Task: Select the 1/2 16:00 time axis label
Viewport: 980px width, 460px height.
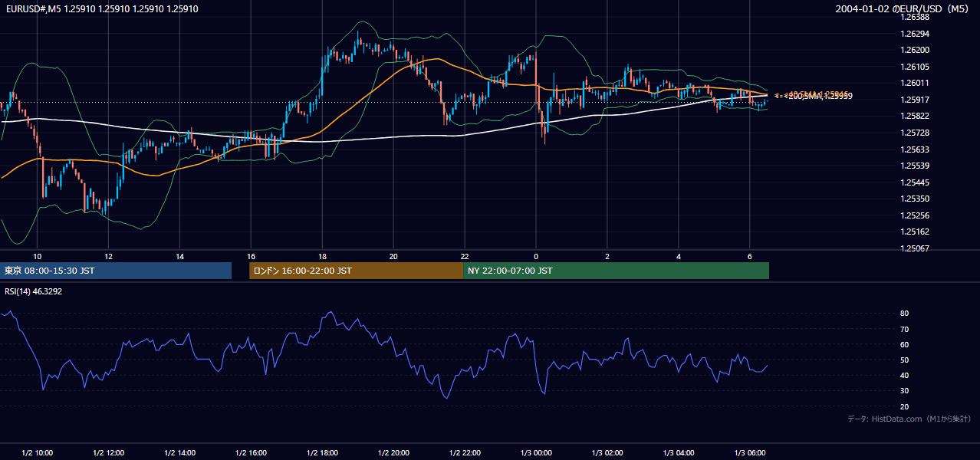Action: (251, 453)
